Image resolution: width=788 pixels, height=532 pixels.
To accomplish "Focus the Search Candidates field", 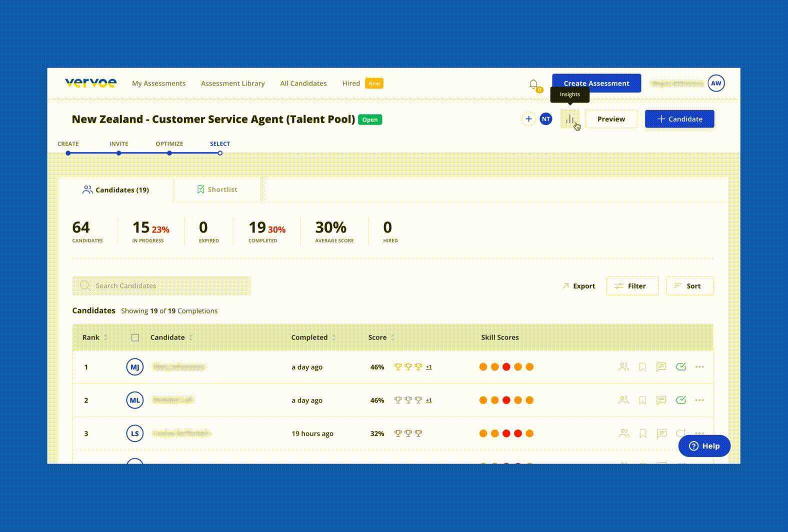I will (161, 286).
